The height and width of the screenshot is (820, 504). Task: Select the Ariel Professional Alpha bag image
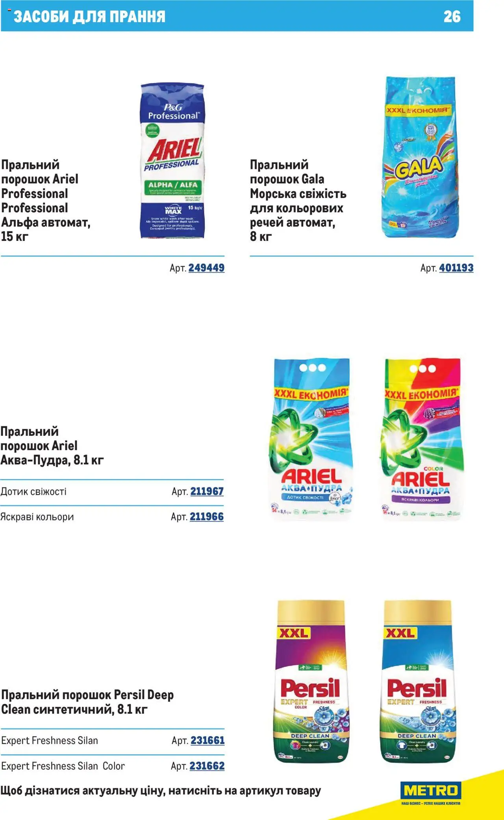(172, 161)
